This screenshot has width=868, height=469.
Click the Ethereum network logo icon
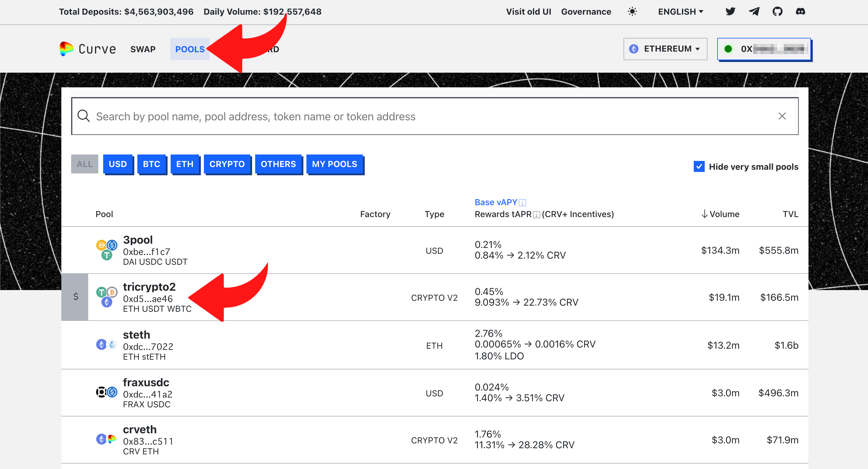pyautogui.click(x=634, y=49)
